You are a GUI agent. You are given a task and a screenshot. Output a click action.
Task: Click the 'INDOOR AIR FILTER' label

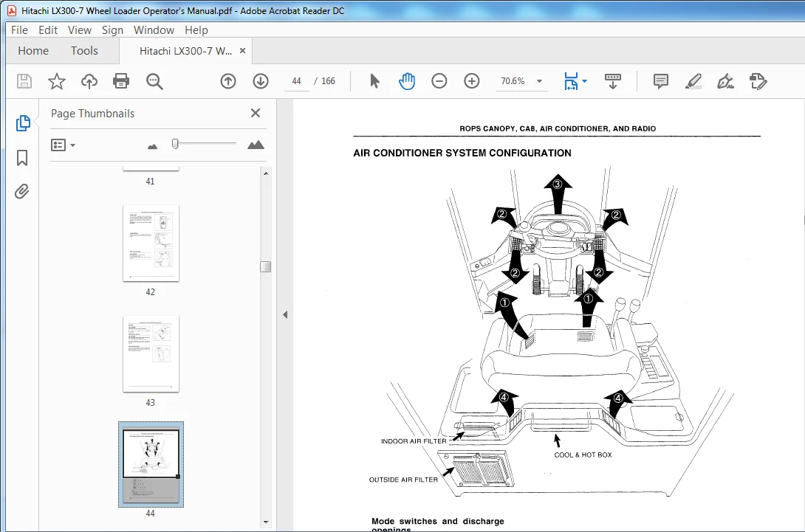(x=414, y=441)
